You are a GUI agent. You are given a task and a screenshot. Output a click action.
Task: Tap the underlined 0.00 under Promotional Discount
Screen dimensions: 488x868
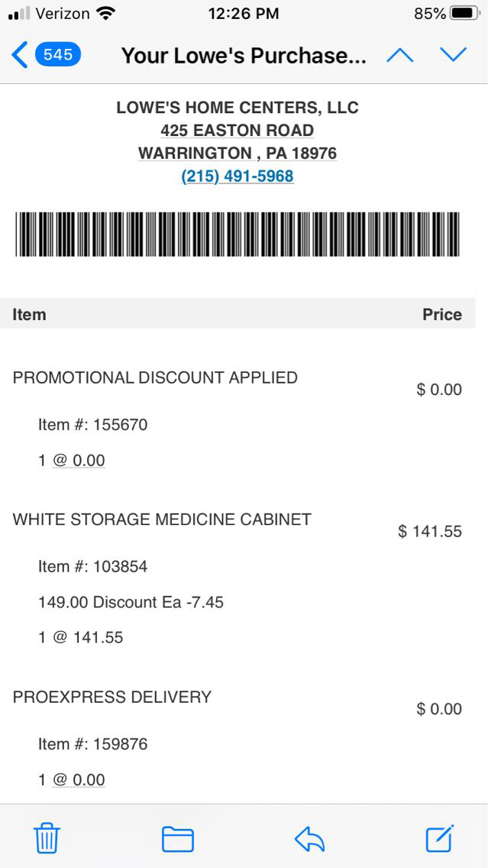pyautogui.click(x=79, y=461)
